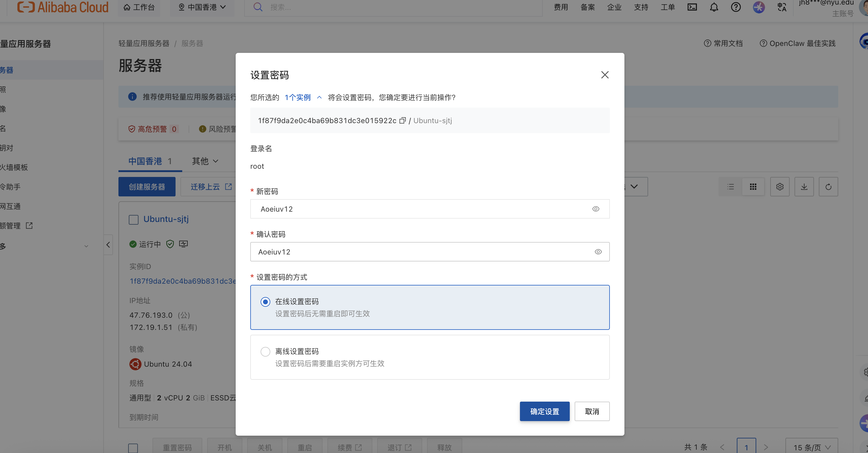Toggle 确认密码 visibility eye icon
The height and width of the screenshot is (453, 868).
pyautogui.click(x=598, y=252)
